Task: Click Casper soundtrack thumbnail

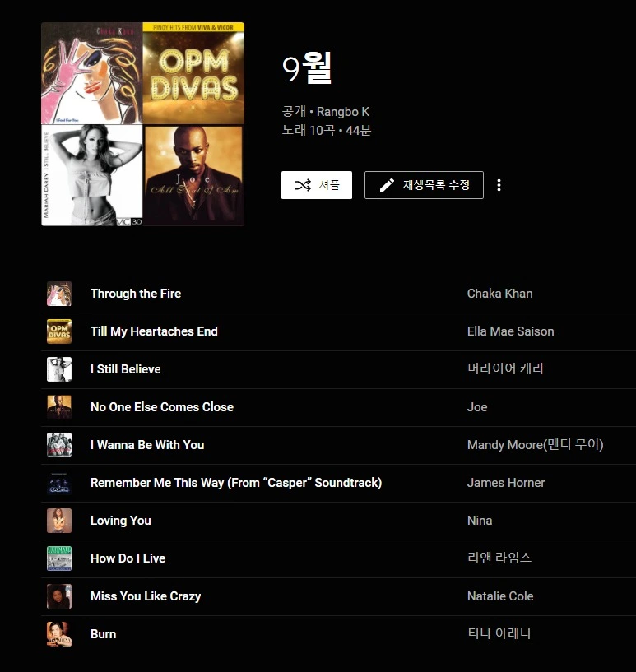Action: tap(59, 483)
